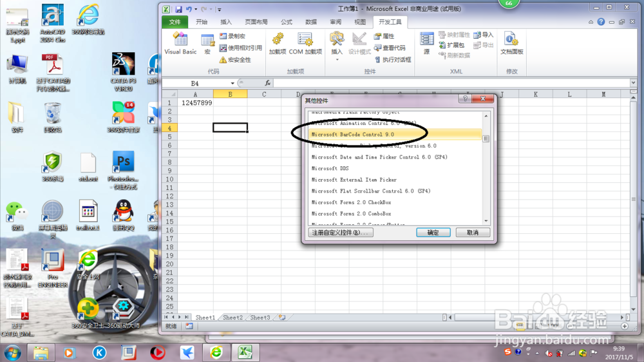Viewport: 644px width, 362px height.
Task: Open Recycle Bin desktop icon
Action: [x=53, y=117]
